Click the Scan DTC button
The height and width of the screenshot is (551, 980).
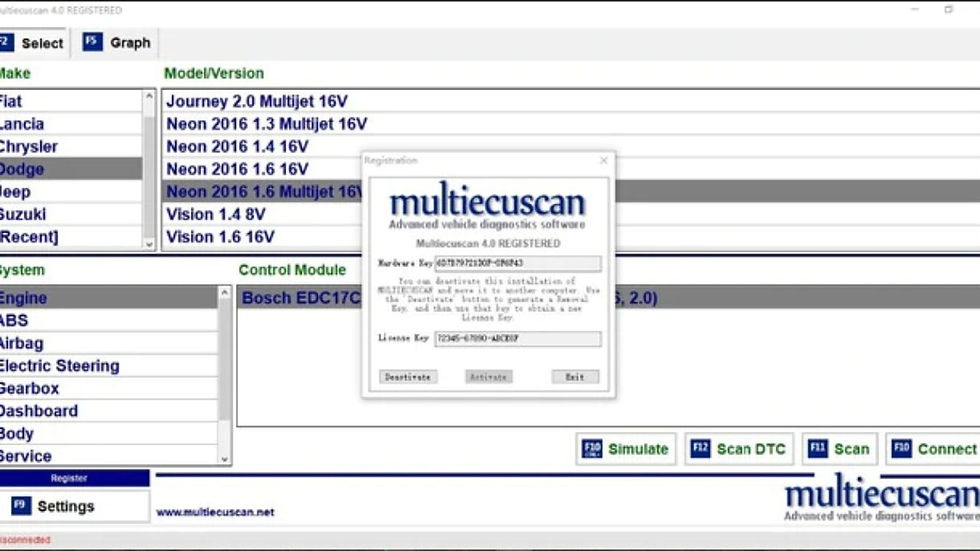(x=739, y=449)
